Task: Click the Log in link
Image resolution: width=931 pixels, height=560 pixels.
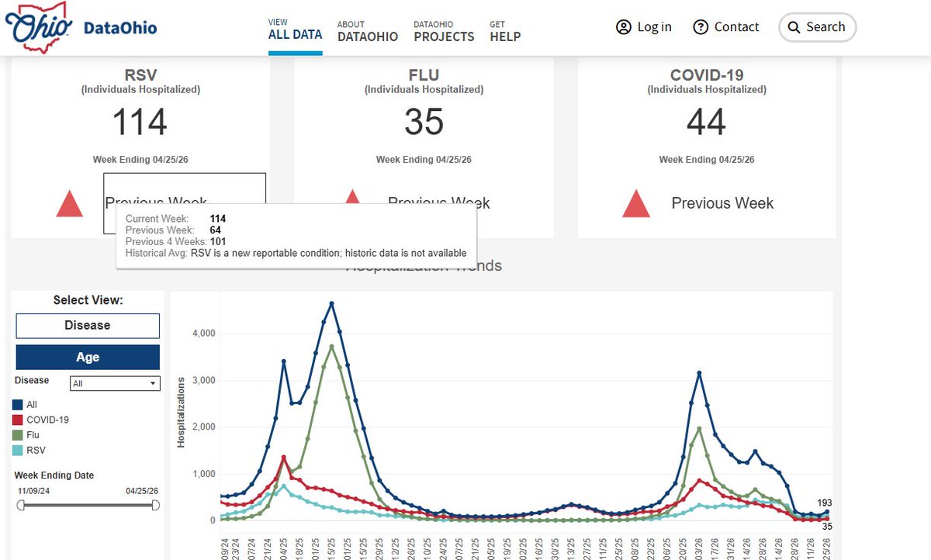Action: click(644, 27)
